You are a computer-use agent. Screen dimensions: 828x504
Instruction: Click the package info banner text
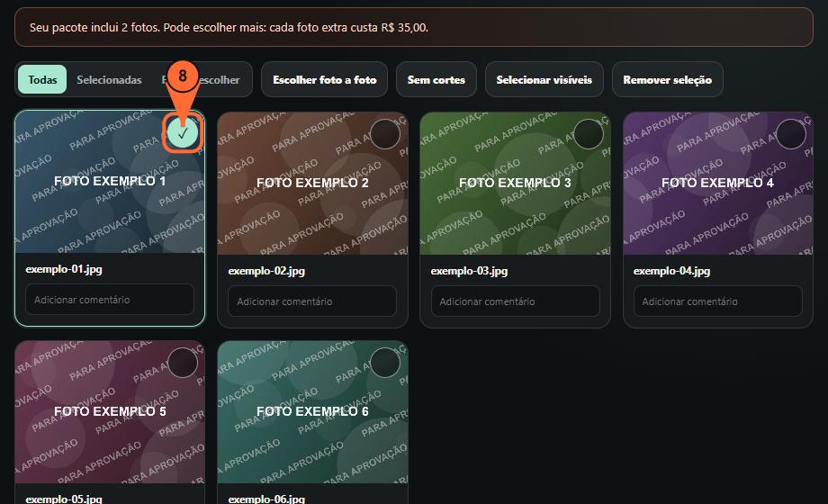click(x=229, y=28)
